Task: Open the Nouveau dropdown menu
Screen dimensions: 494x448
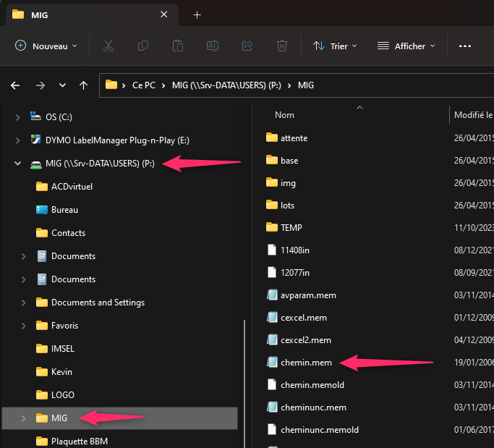Action: (x=46, y=46)
